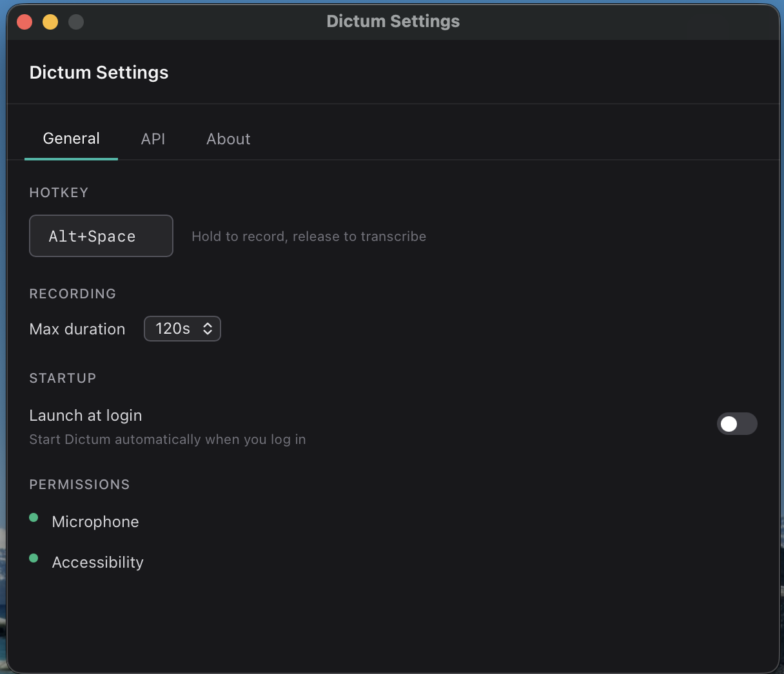This screenshot has height=674, width=784.
Task: Click the Dictum Settings page heading
Action: (99, 73)
